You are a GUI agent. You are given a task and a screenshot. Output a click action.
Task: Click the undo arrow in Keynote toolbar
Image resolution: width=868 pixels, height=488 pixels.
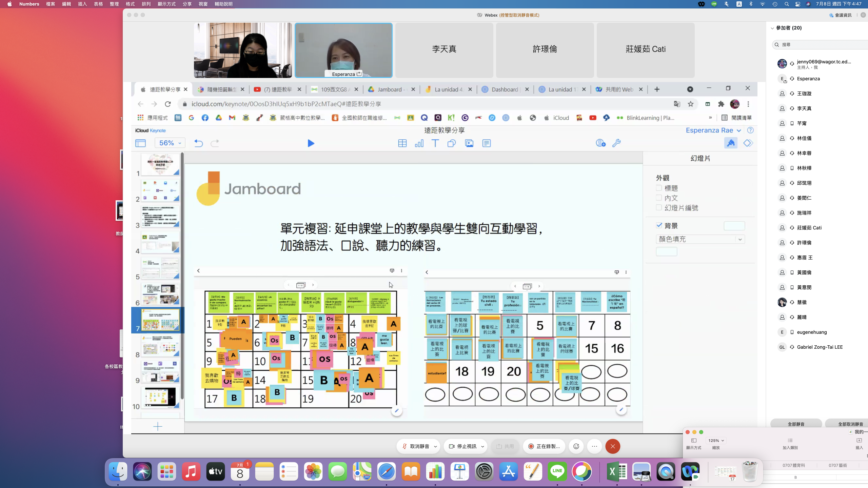(198, 143)
